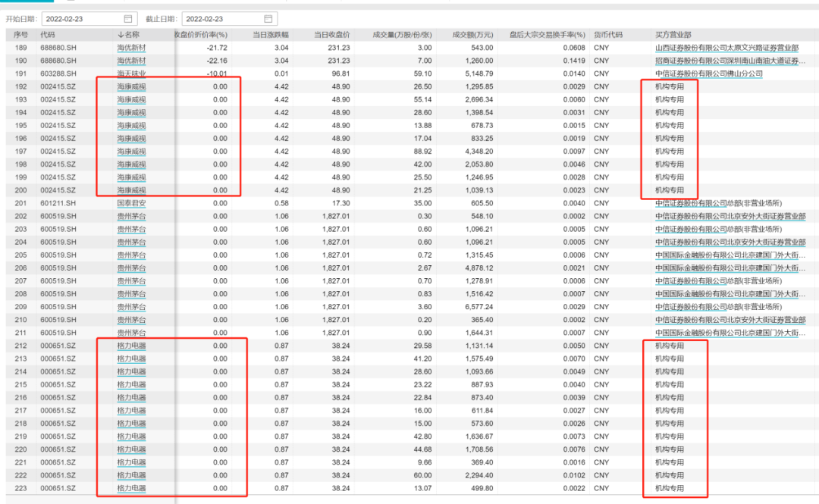Click the 买方营业部 column header
The height and width of the screenshot is (504, 819).
673,35
